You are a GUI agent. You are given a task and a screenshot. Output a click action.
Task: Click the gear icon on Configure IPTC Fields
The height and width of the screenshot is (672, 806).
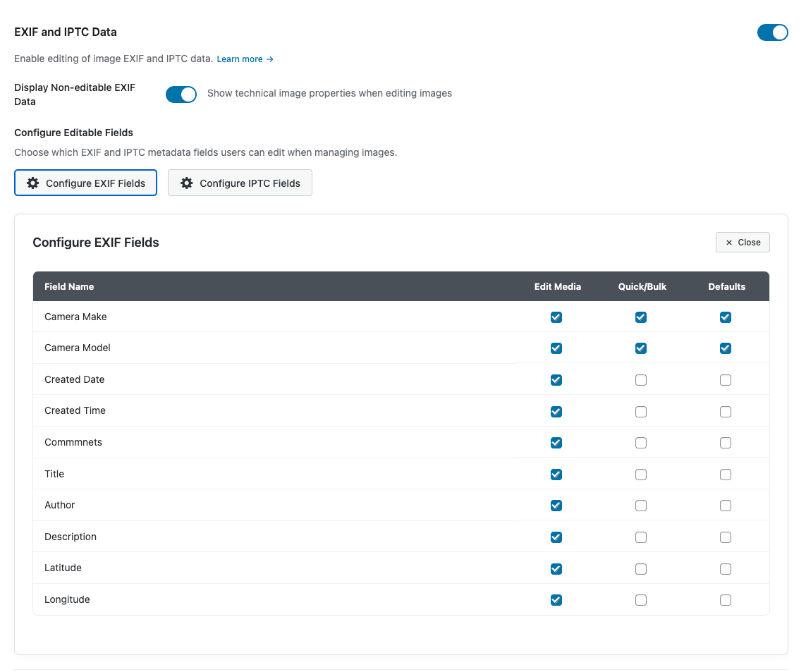click(187, 183)
